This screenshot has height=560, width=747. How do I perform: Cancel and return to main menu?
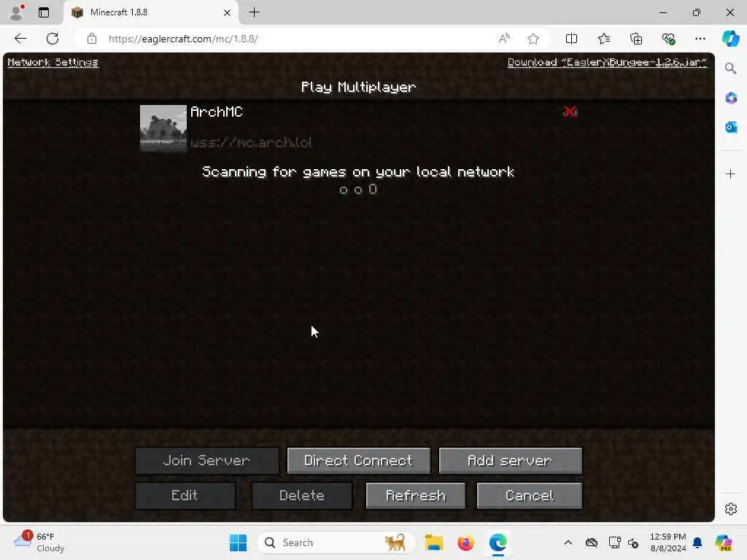[x=530, y=496]
